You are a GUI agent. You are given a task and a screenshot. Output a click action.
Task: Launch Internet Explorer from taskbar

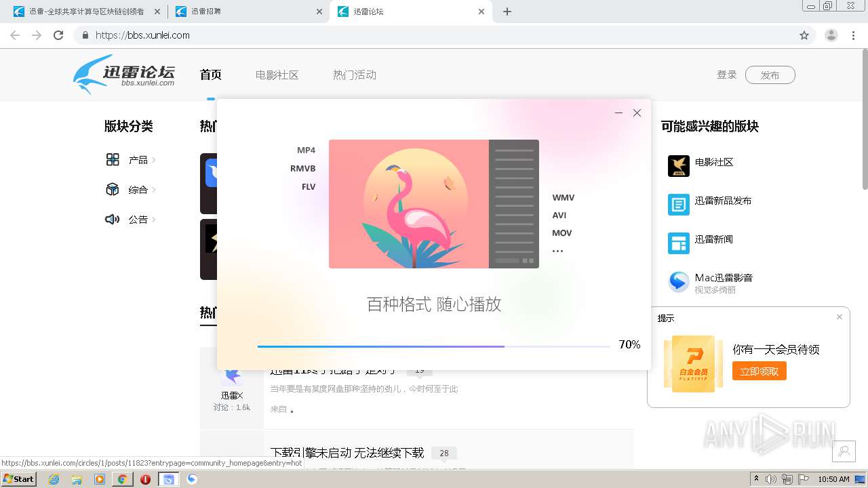[54, 479]
